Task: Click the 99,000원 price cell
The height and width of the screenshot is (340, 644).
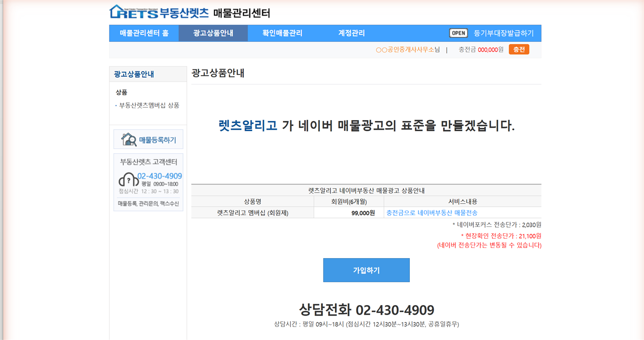Action: point(349,213)
